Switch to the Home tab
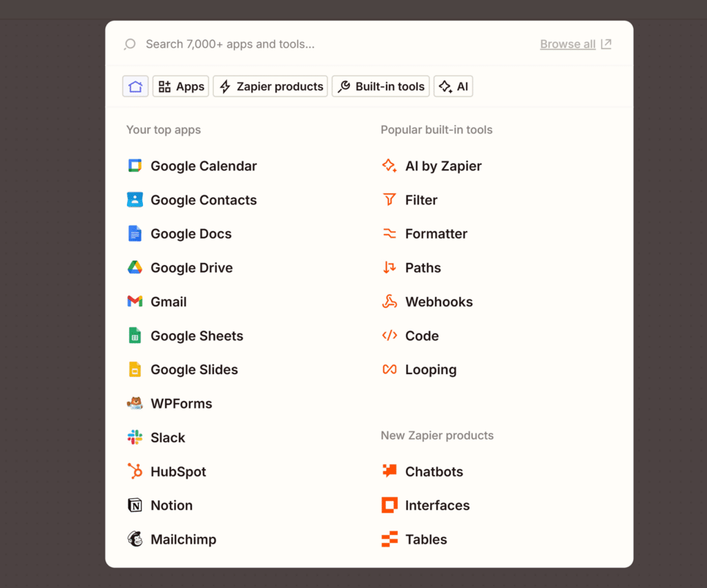The image size is (707, 588). (135, 86)
